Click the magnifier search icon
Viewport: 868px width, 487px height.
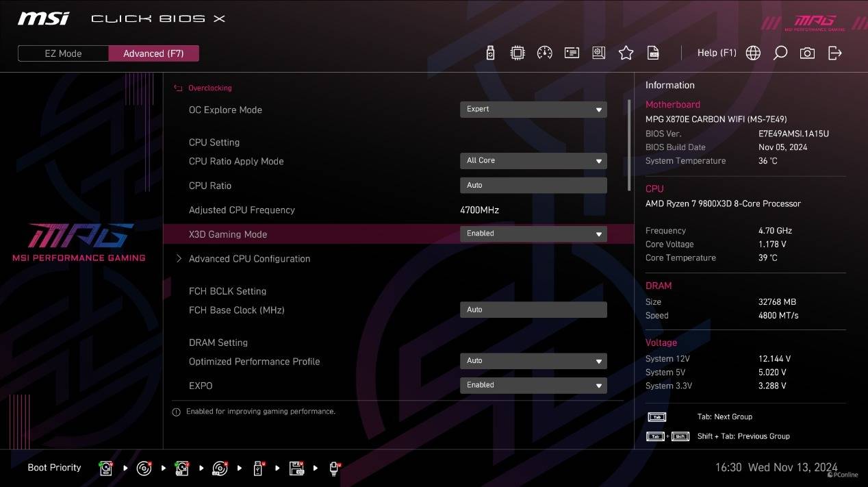click(780, 53)
